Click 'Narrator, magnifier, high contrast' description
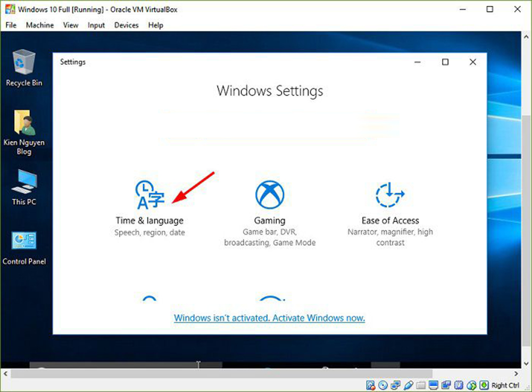The height and width of the screenshot is (392, 532). point(390,237)
